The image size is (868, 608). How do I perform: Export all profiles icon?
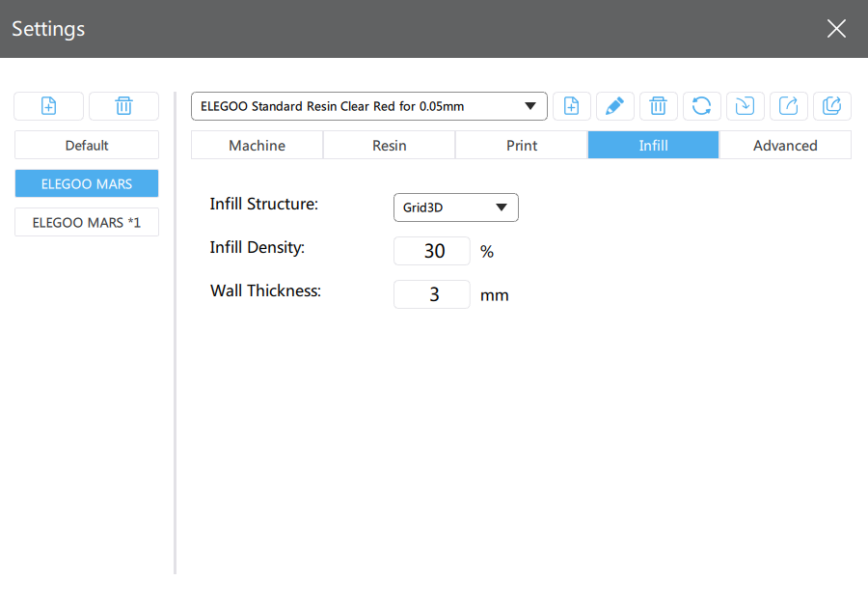pyautogui.click(x=832, y=106)
